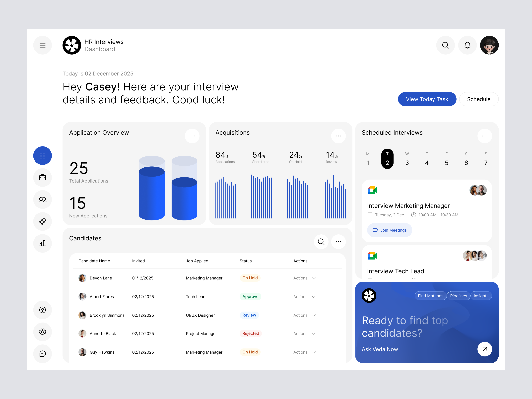Open the settings gear icon
Viewport: 532px width, 399px height.
[x=43, y=332]
